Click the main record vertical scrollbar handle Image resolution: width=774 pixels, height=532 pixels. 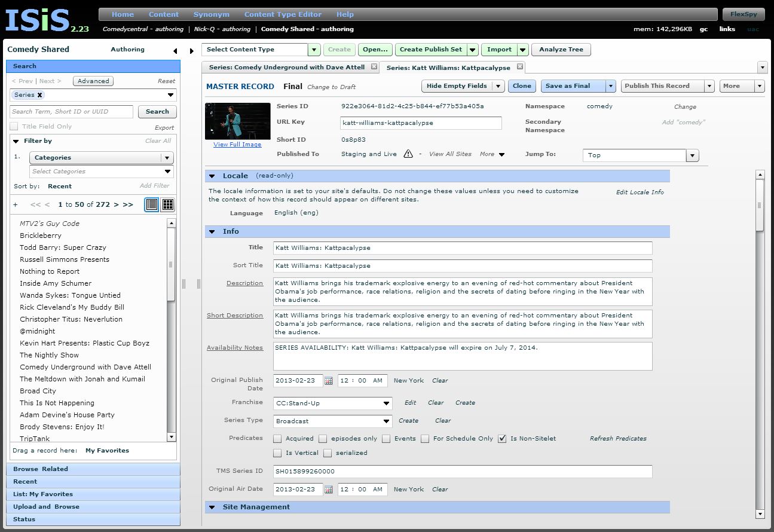pyautogui.click(x=760, y=205)
